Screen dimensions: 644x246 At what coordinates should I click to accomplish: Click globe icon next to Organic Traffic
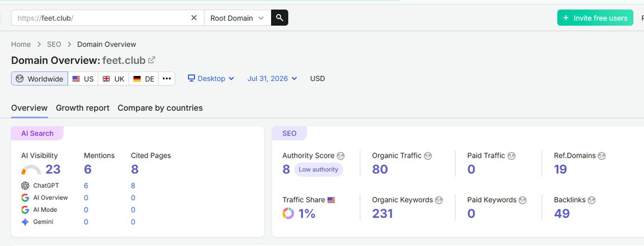click(x=427, y=156)
